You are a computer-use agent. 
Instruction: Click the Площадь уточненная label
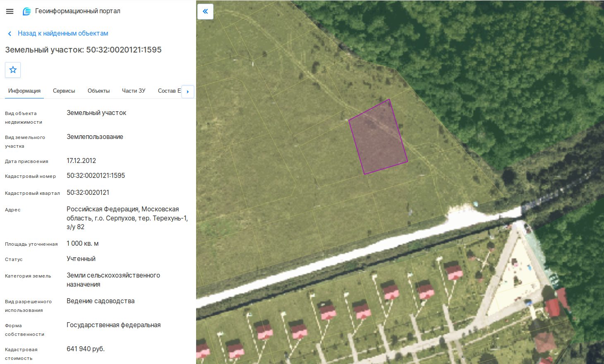(31, 244)
